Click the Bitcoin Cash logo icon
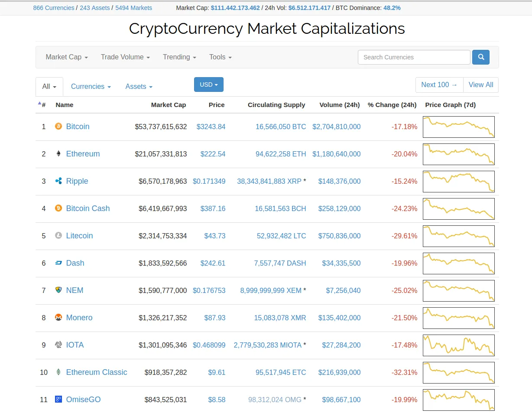532x413 pixels. click(58, 208)
